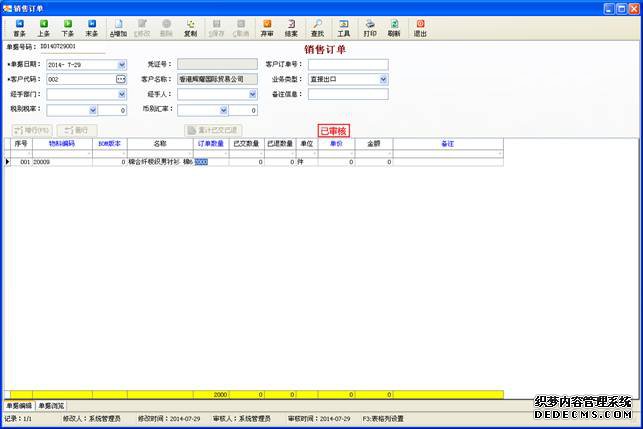Screen dimensions: 643x429
Task: Click the 增加 add new order icon
Action: point(118,27)
